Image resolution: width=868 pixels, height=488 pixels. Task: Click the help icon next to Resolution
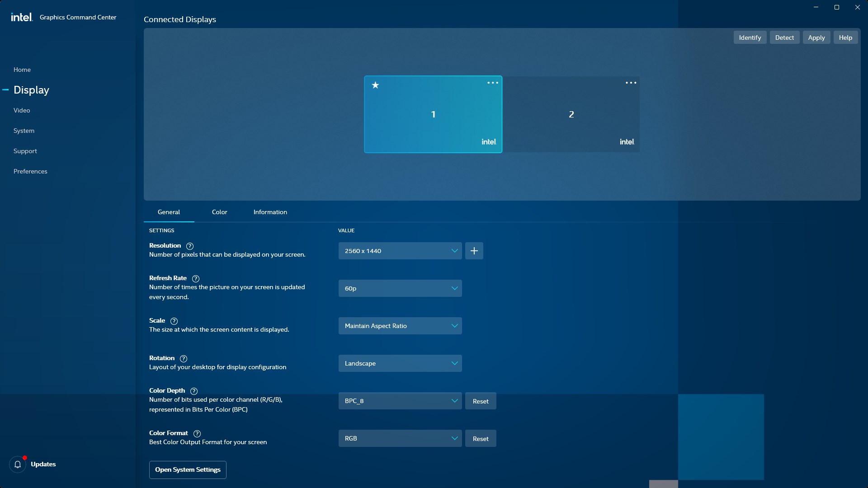coord(189,246)
